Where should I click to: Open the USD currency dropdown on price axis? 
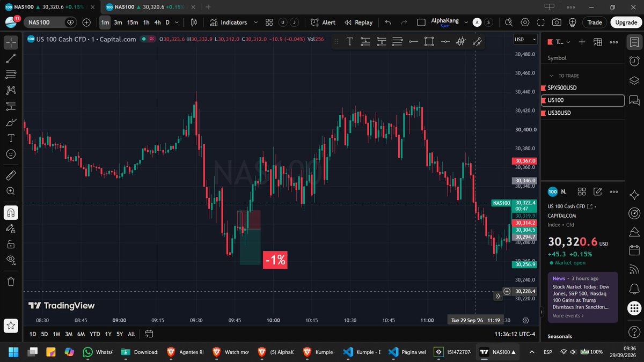click(525, 39)
